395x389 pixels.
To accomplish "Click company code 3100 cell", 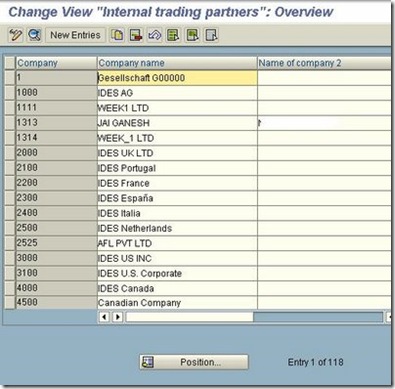I will 56,273.
